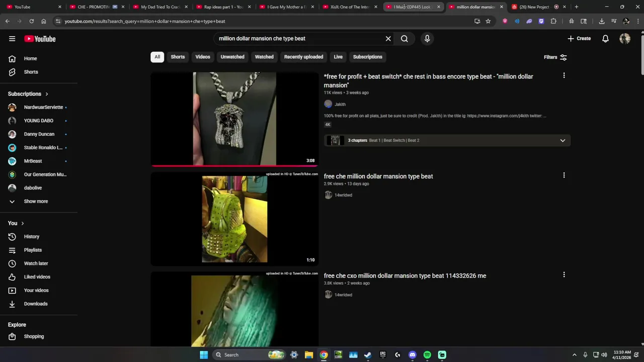Image resolution: width=644 pixels, height=362 pixels.
Task: Open the search Filters panel
Action: point(555,57)
